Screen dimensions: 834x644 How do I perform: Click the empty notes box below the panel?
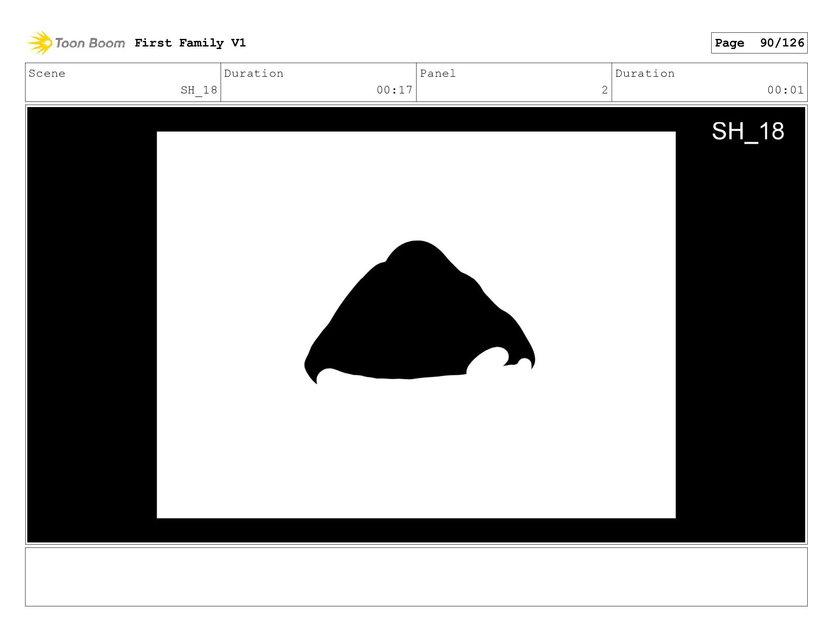pos(416,577)
